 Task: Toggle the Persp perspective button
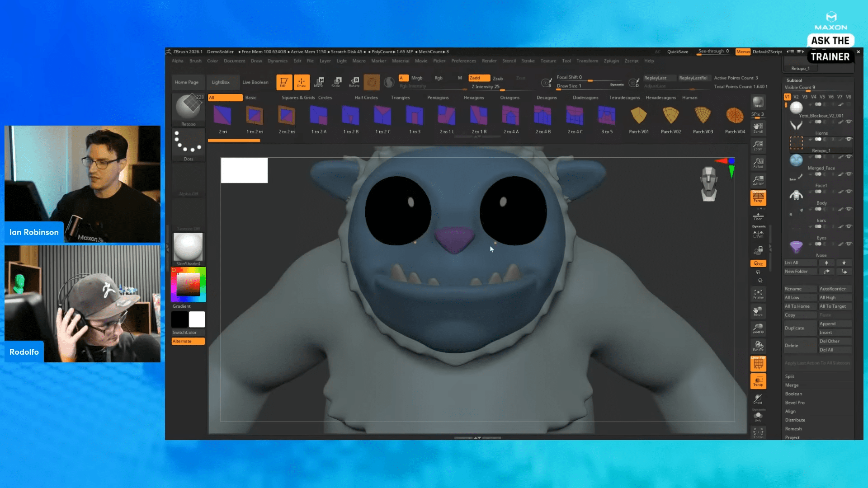tap(758, 197)
